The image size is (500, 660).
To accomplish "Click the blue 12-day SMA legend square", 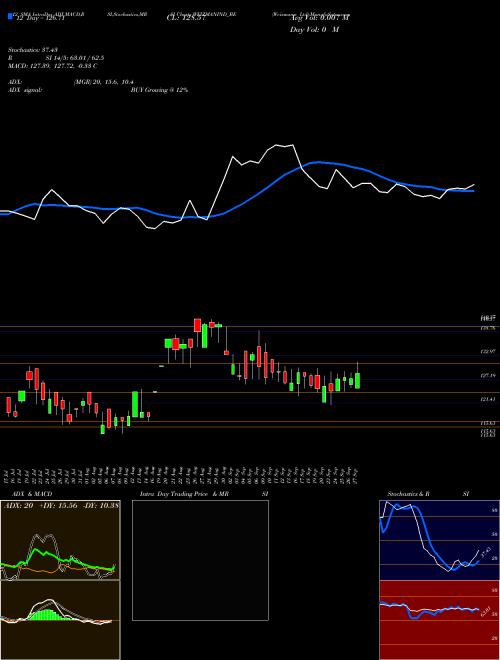I will coord(11,16).
